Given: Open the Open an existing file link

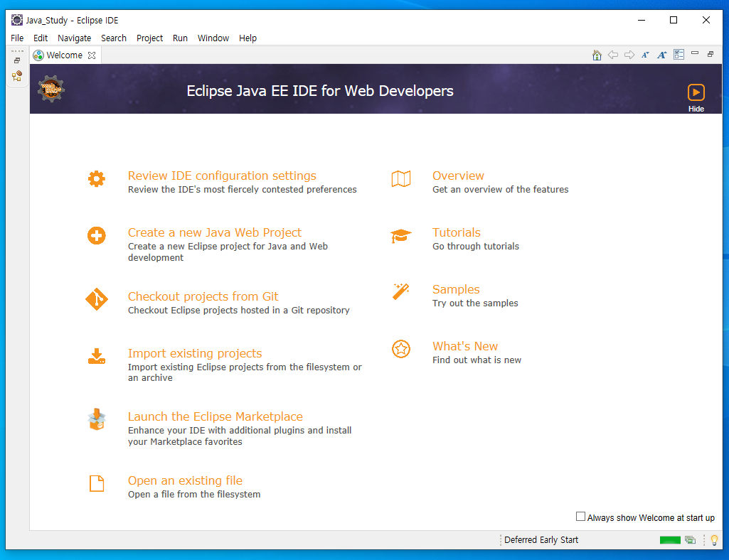Looking at the screenshot, I should (185, 480).
